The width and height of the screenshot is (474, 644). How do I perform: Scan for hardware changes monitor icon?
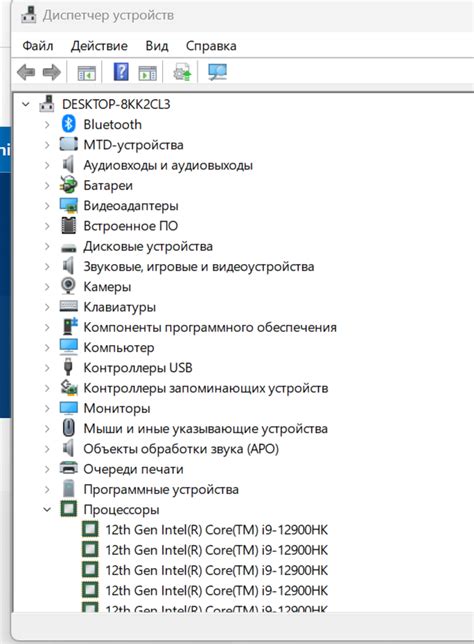217,72
